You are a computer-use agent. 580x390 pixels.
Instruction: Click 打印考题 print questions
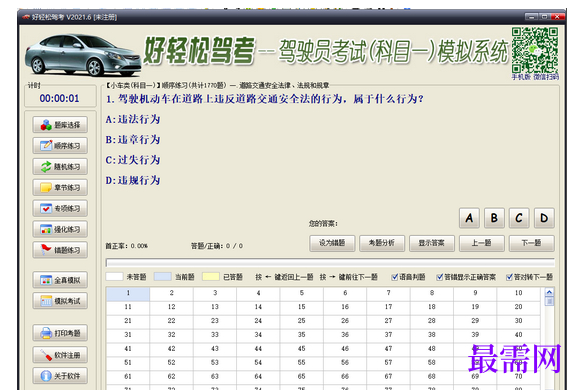coord(60,333)
